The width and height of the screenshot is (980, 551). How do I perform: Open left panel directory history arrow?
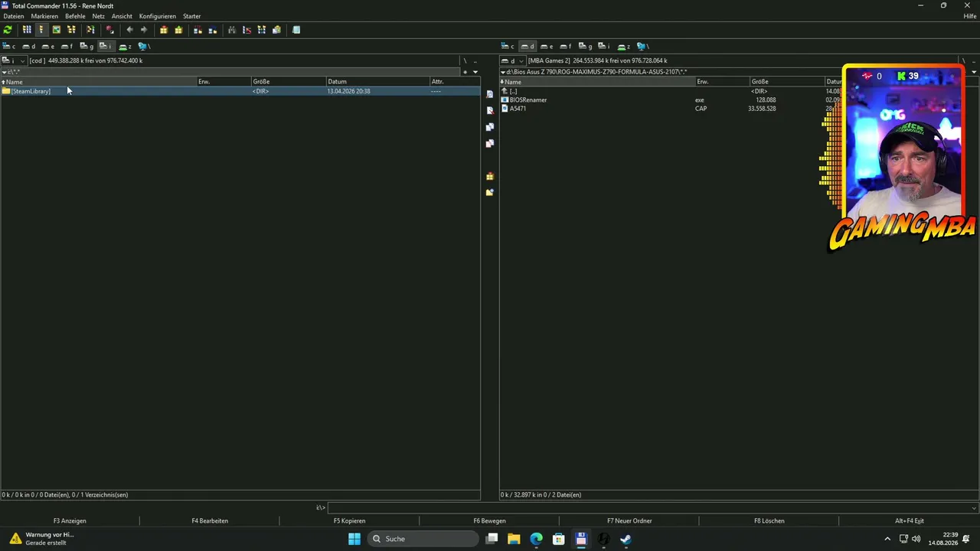click(x=475, y=72)
